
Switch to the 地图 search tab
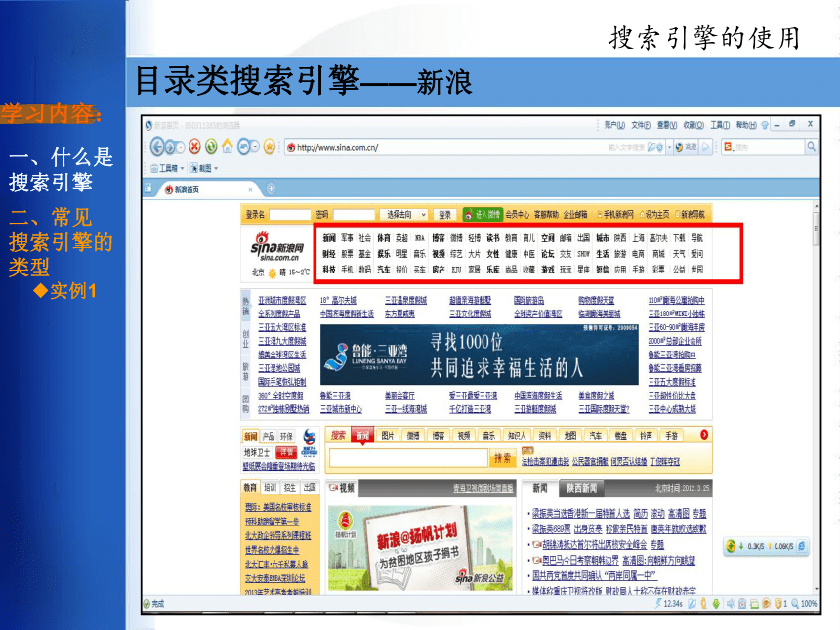click(x=570, y=436)
